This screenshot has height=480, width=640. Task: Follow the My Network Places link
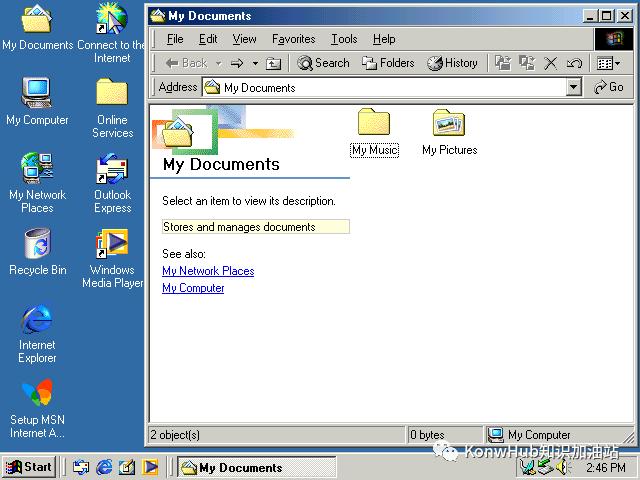(208, 271)
